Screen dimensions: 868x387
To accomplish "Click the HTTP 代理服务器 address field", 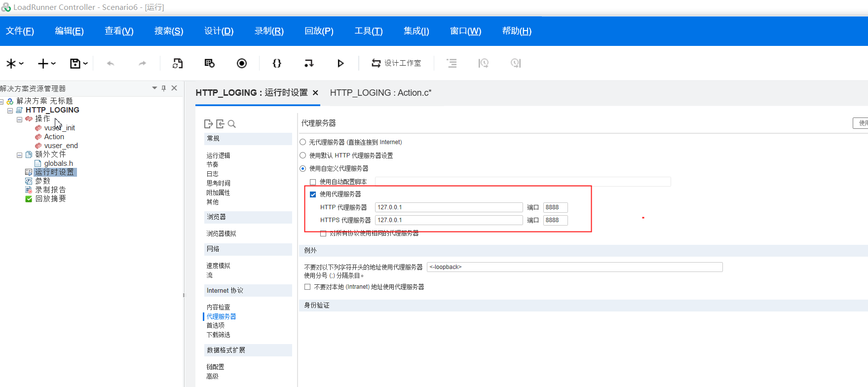I will [449, 207].
